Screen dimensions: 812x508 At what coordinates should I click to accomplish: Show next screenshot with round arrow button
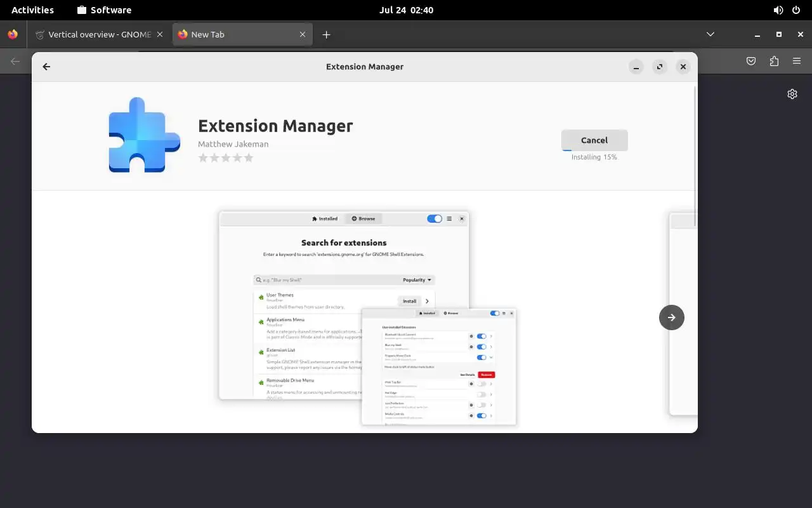click(x=672, y=317)
